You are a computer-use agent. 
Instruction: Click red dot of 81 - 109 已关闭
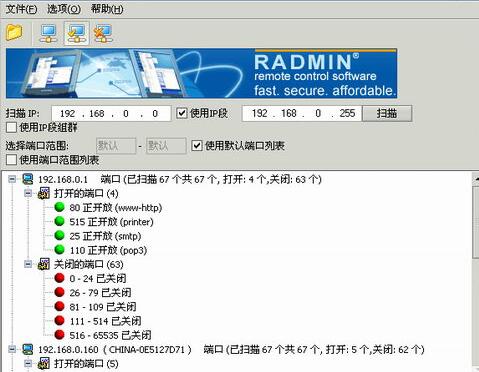pos(59,306)
